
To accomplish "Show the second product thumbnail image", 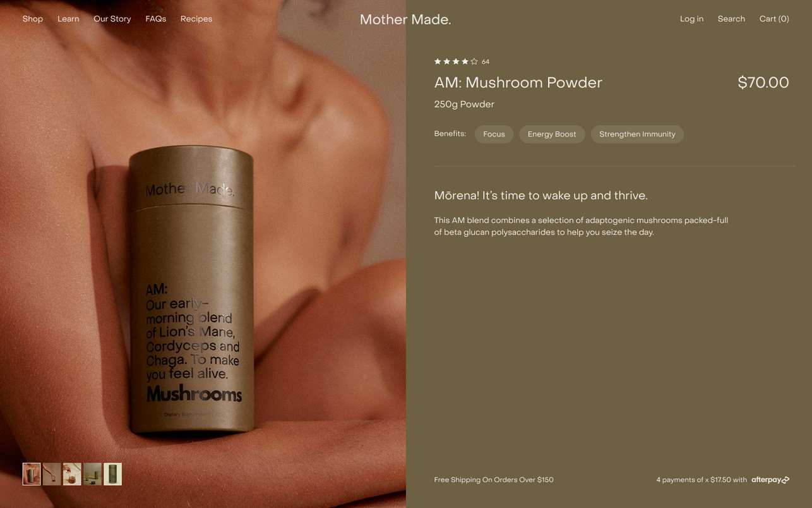I will [x=52, y=474].
